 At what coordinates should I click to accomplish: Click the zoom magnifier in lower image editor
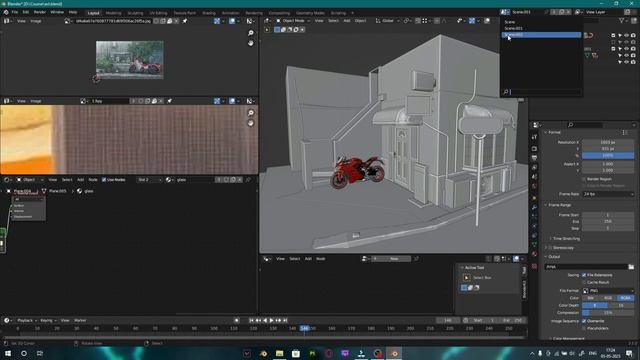[x=251, y=113]
